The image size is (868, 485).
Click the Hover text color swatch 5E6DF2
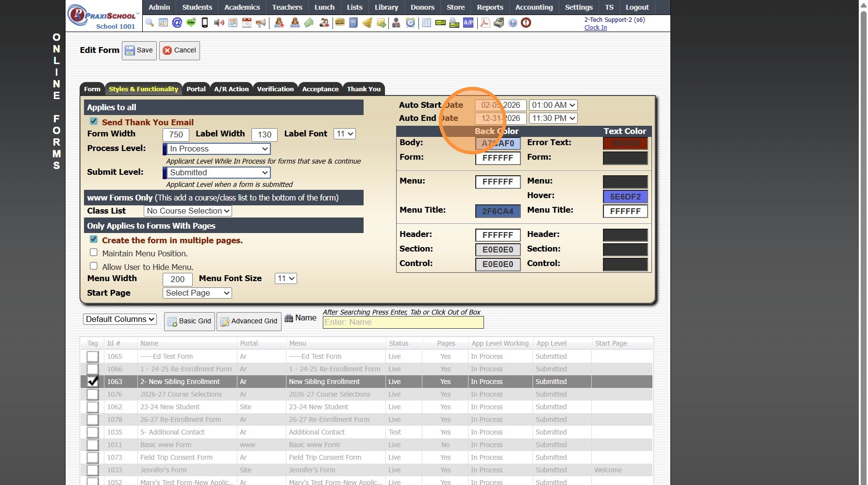click(x=625, y=197)
